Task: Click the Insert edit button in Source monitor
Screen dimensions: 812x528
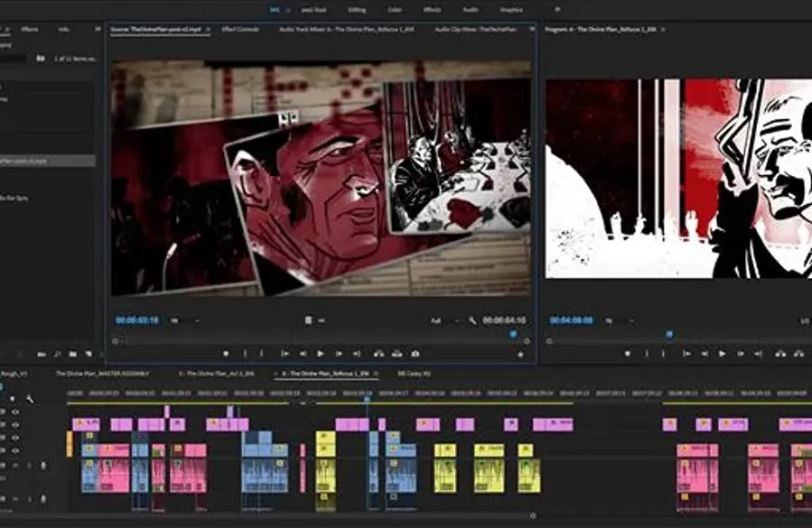Action: pos(379,354)
